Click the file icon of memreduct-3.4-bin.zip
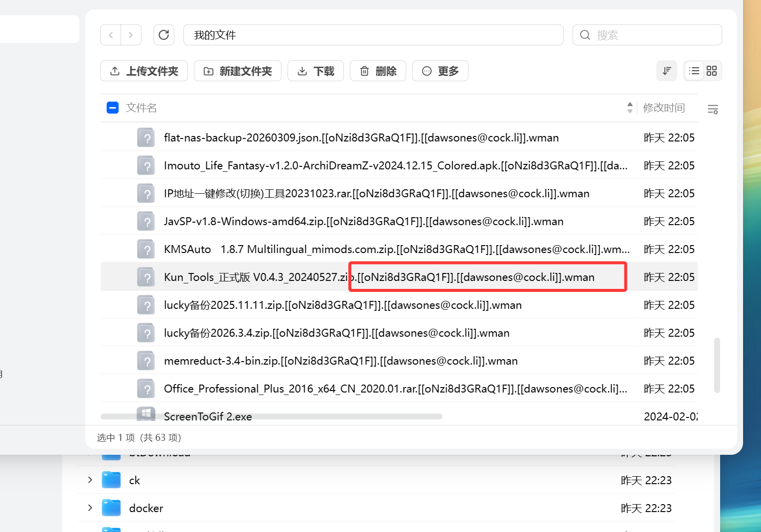The height and width of the screenshot is (532, 761). click(x=146, y=361)
